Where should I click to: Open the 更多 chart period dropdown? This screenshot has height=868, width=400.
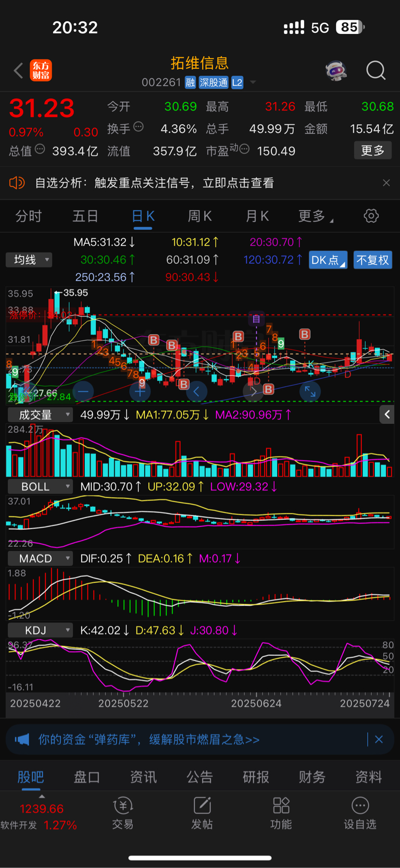tap(316, 216)
